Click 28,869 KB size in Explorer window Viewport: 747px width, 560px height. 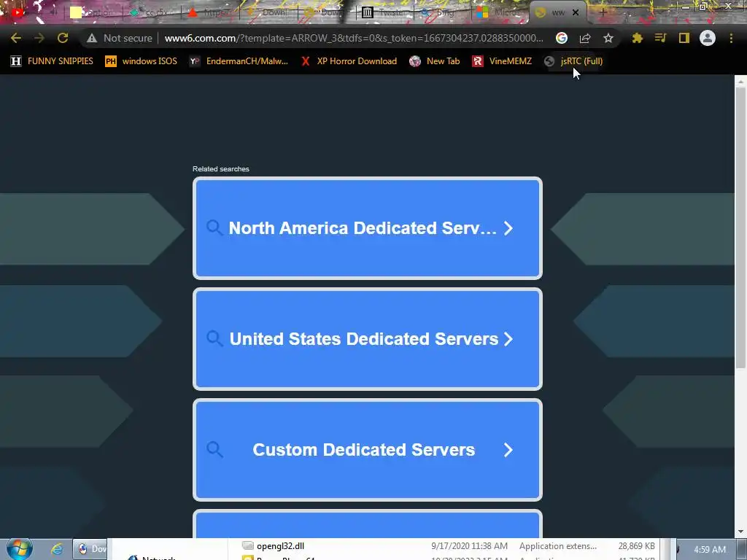click(x=636, y=546)
